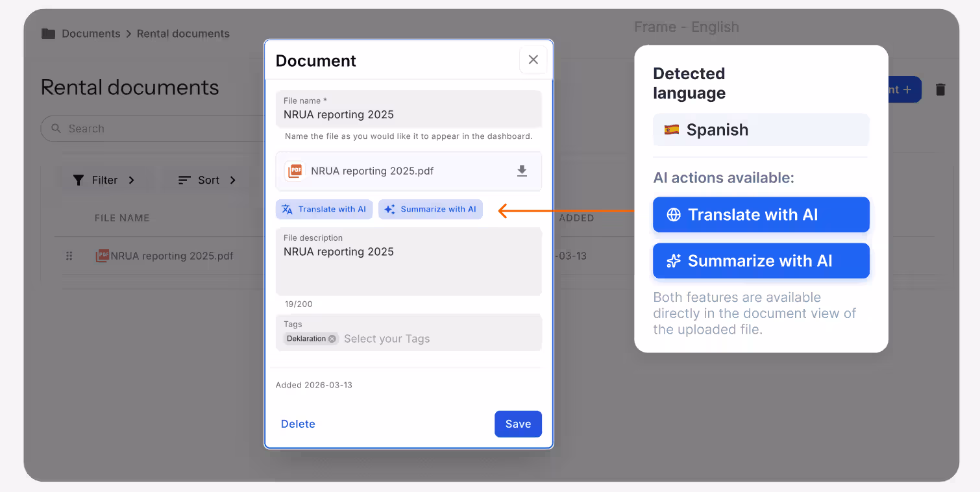Open the Sort chevron
Screen dimensions: 980x492
click(232, 180)
